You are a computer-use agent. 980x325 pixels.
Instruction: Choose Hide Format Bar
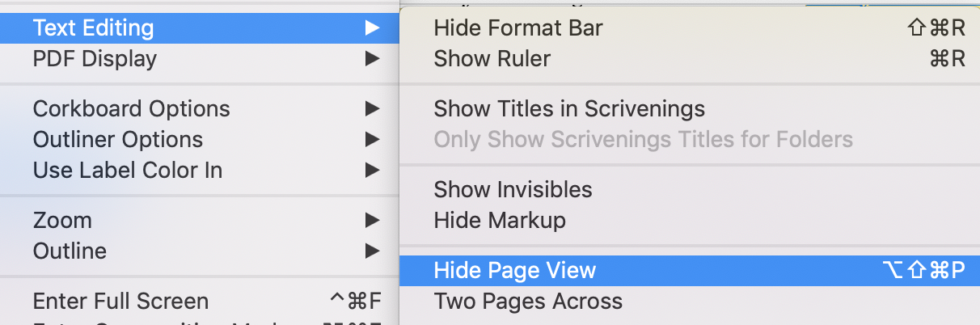click(690, 28)
